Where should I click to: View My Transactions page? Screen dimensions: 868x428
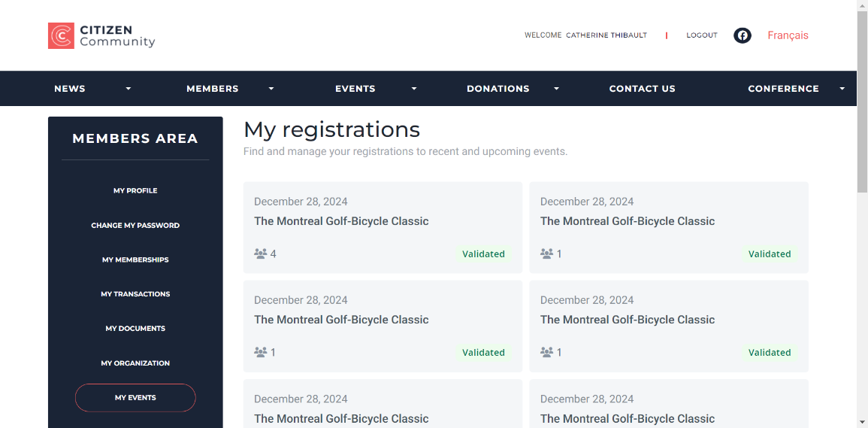point(135,294)
